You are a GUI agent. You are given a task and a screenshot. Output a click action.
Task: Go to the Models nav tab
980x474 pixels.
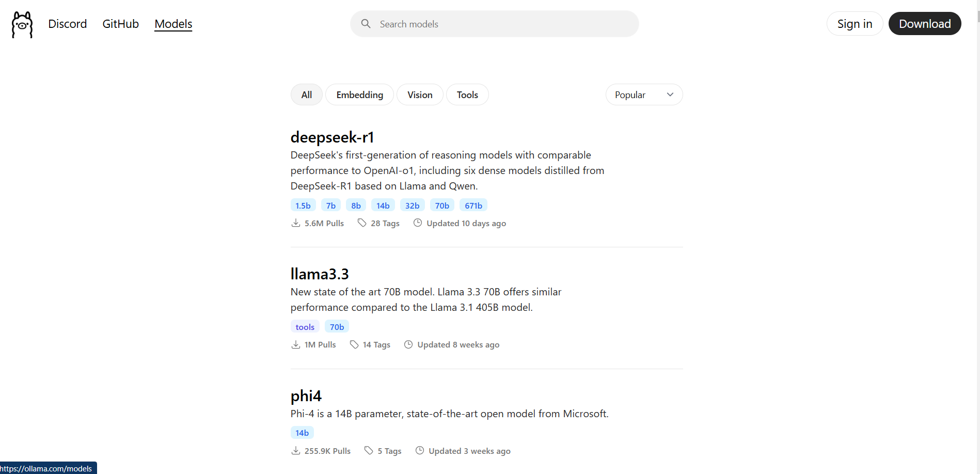[173, 24]
